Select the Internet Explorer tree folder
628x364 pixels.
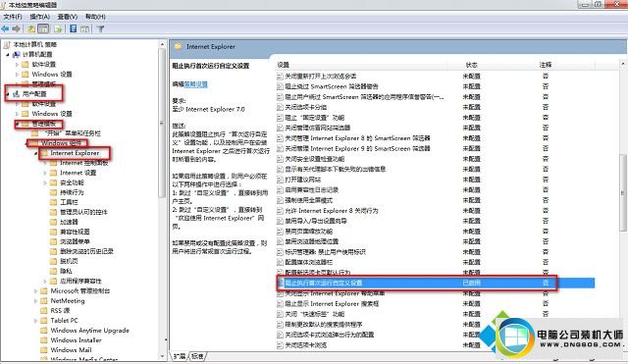75,153
